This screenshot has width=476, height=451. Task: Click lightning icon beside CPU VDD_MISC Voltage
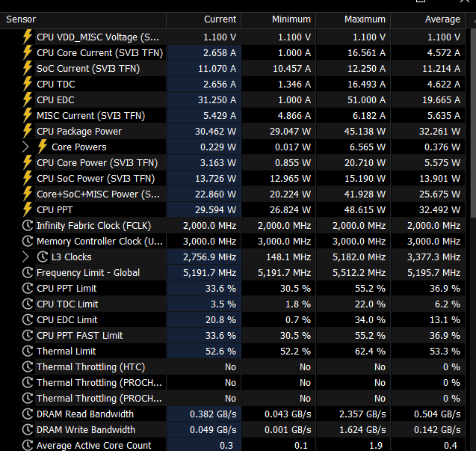(28, 37)
